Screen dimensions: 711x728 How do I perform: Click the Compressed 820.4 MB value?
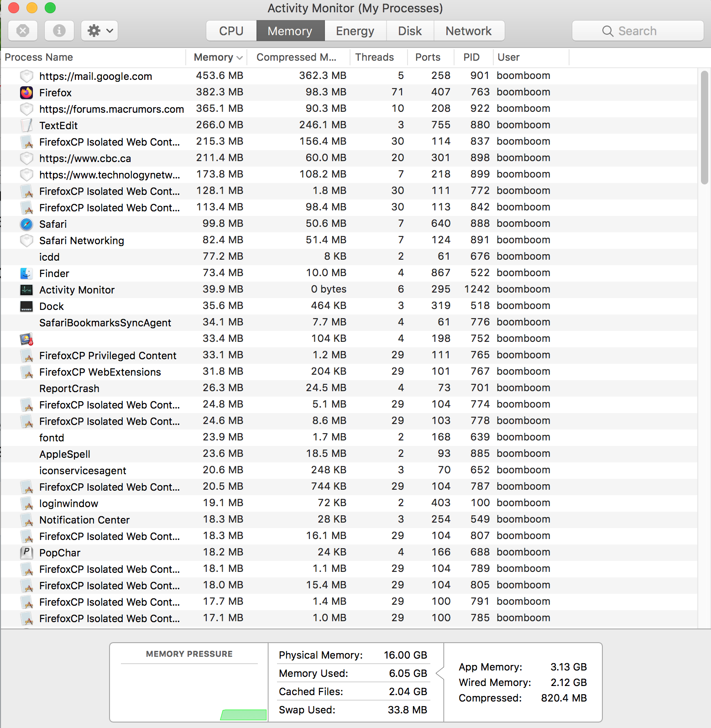564,698
